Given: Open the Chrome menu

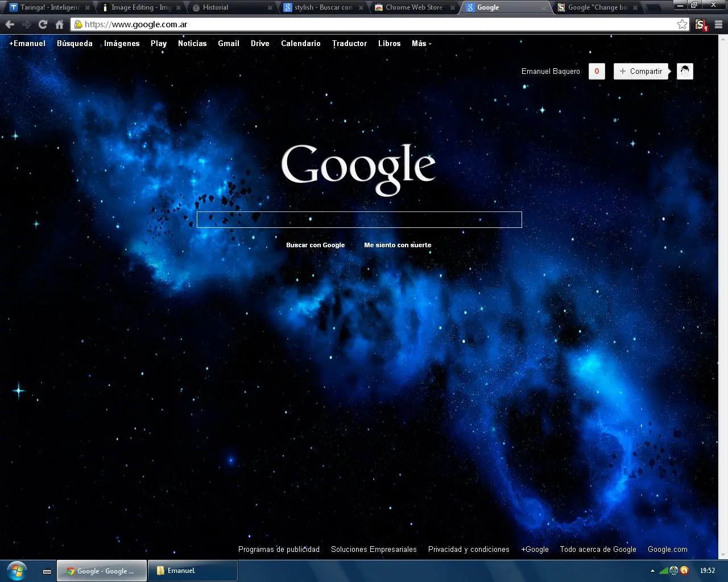Looking at the screenshot, I should click(x=718, y=24).
